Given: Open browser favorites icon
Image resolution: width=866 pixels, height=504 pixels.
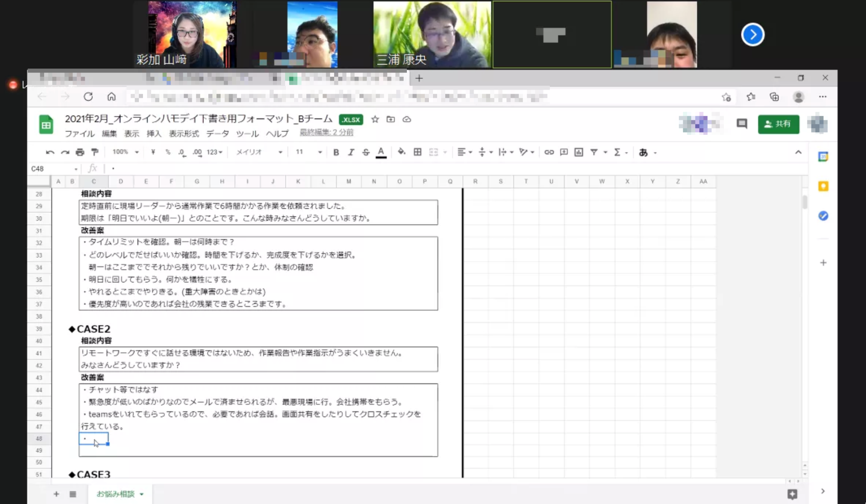Looking at the screenshot, I should click(751, 97).
